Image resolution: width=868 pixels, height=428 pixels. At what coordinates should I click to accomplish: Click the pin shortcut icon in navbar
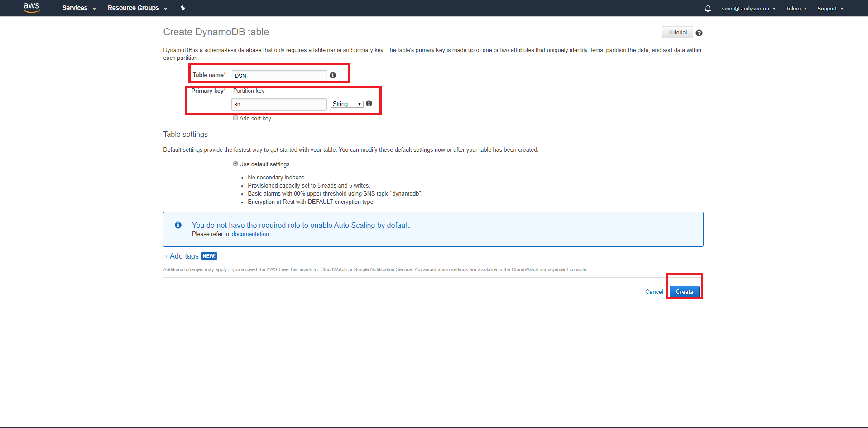tap(183, 8)
